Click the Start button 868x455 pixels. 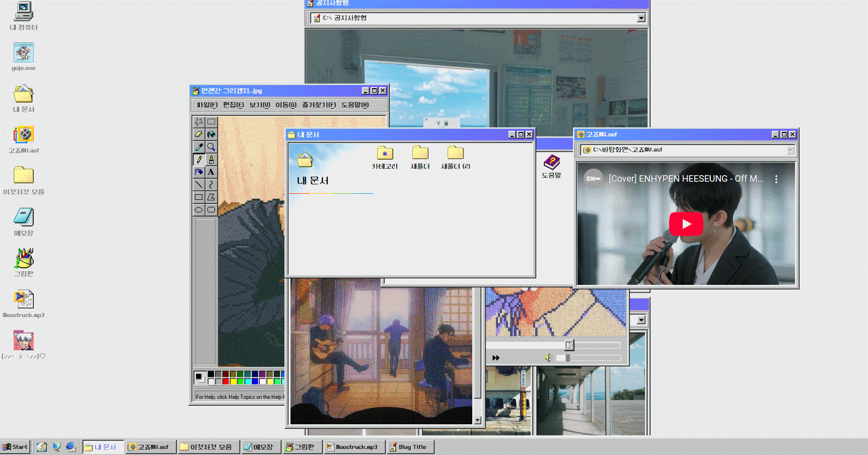15,447
